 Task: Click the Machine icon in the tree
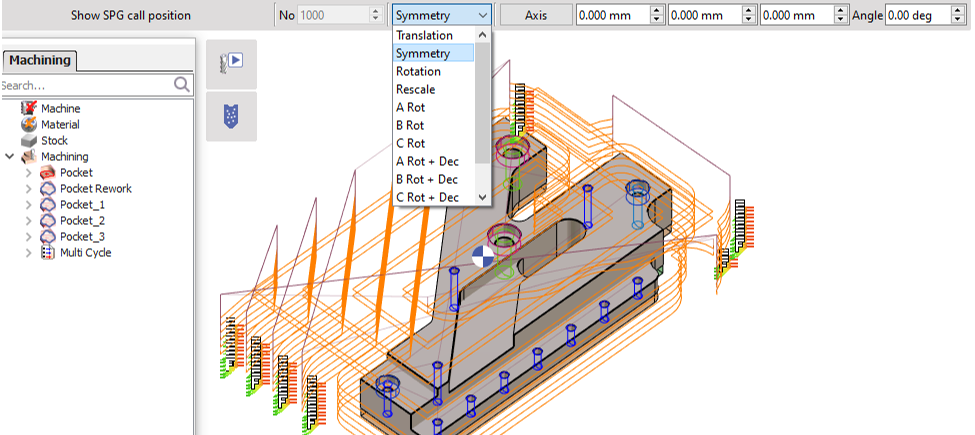(28, 108)
